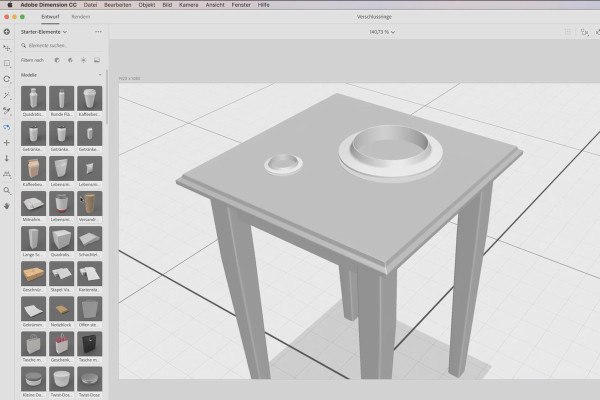Select the Sampler eyedropper tool
The height and width of the screenshot is (400, 600).
[x=7, y=111]
